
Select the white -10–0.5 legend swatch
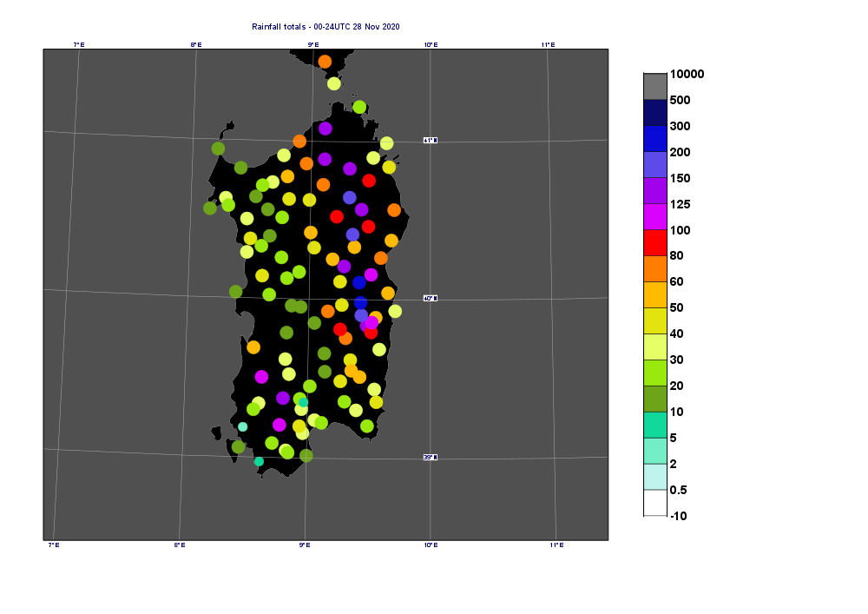tap(654, 503)
